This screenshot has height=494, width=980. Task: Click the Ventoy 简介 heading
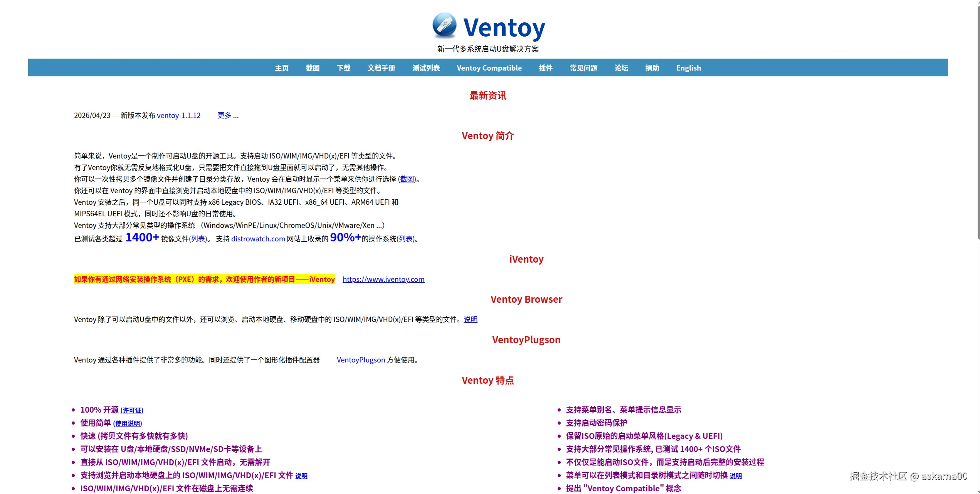tap(487, 136)
